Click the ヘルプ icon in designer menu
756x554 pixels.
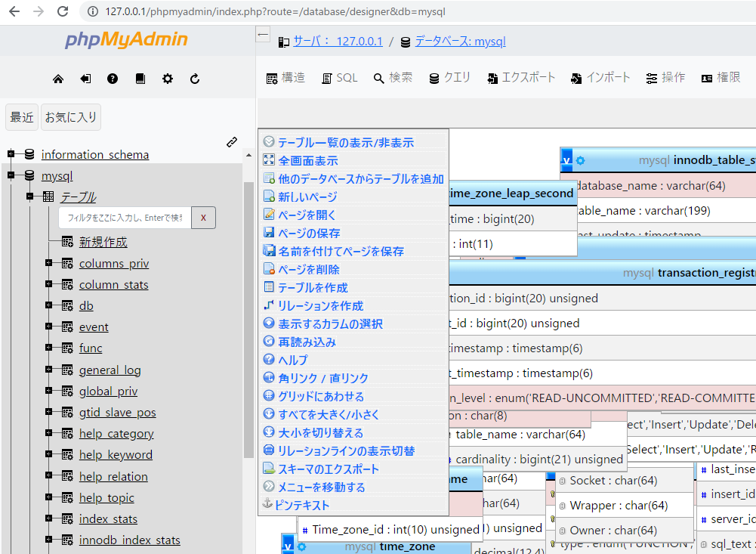pyautogui.click(x=269, y=359)
